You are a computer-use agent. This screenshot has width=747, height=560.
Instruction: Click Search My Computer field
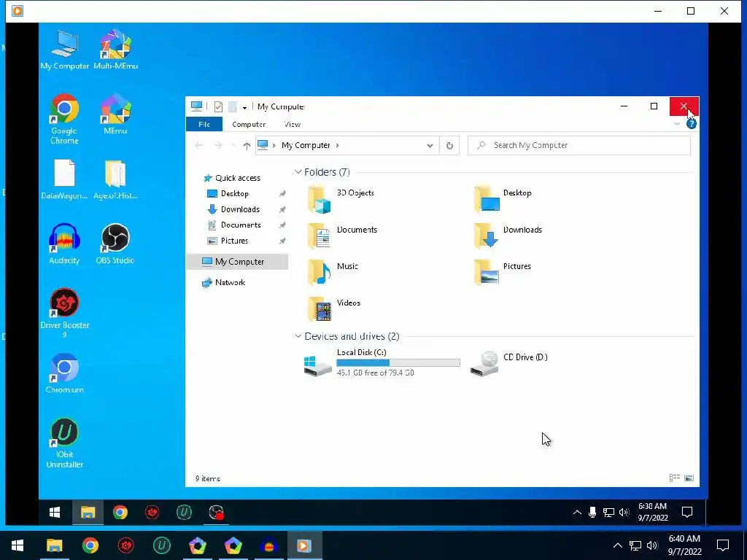click(578, 146)
